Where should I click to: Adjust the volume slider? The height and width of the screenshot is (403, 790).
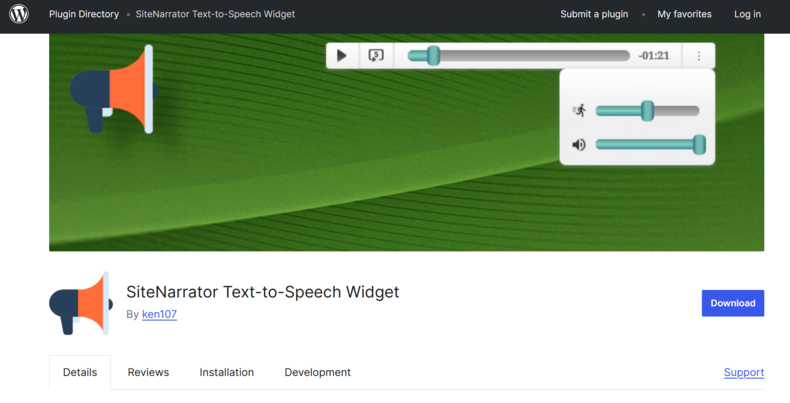point(650,145)
